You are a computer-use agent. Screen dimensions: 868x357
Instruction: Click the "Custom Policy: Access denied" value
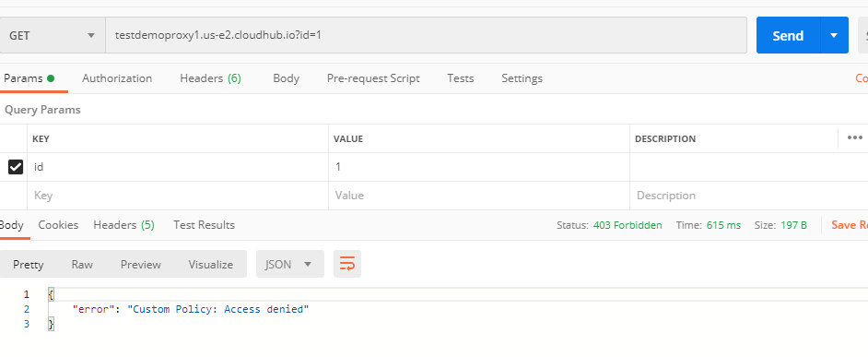point(218,309)
